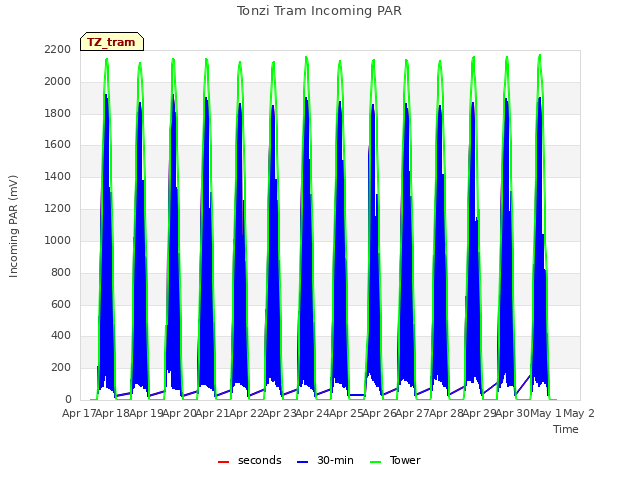Click the Apr 28 x-axis tick label
The height and width of the screenshot is (480, 640).
(x=446, y=413)
